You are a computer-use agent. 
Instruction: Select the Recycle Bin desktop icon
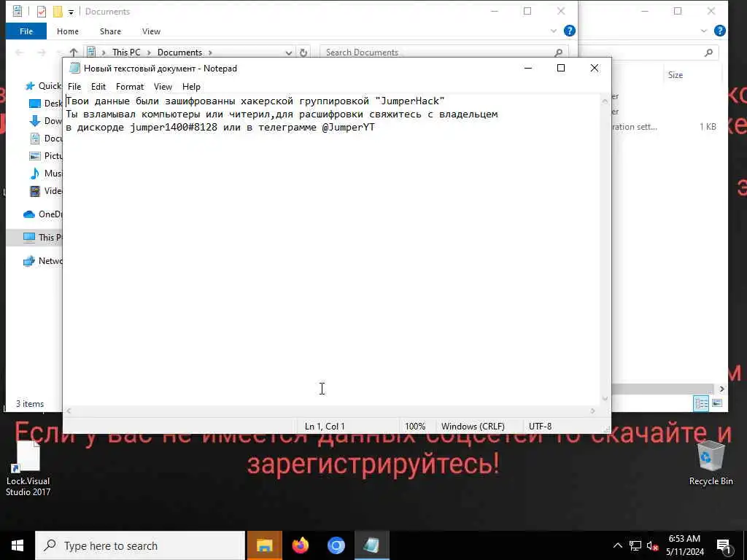711,463
